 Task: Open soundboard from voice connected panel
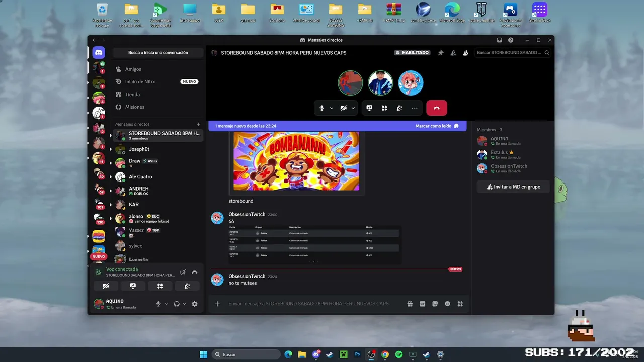[x=187, y=286]
